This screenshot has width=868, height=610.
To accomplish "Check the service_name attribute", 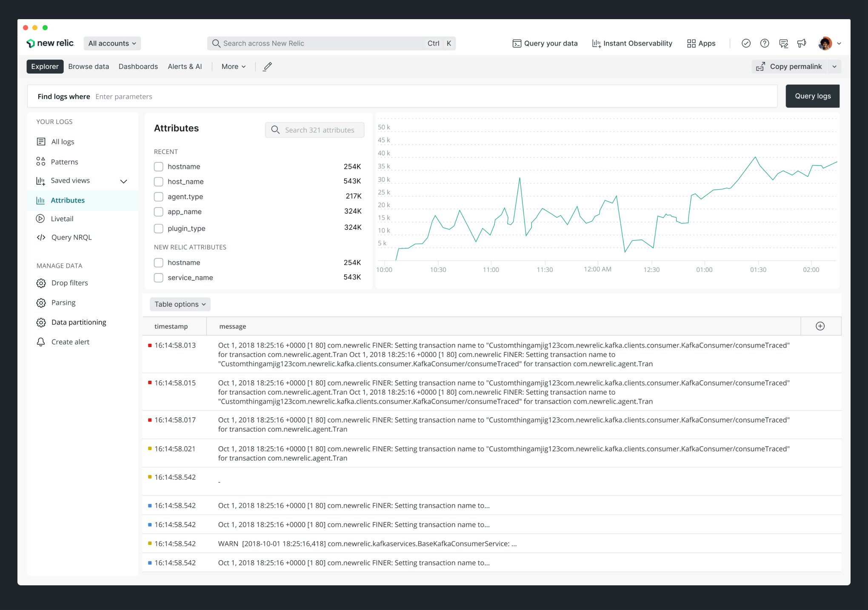I will pos(158,277).
